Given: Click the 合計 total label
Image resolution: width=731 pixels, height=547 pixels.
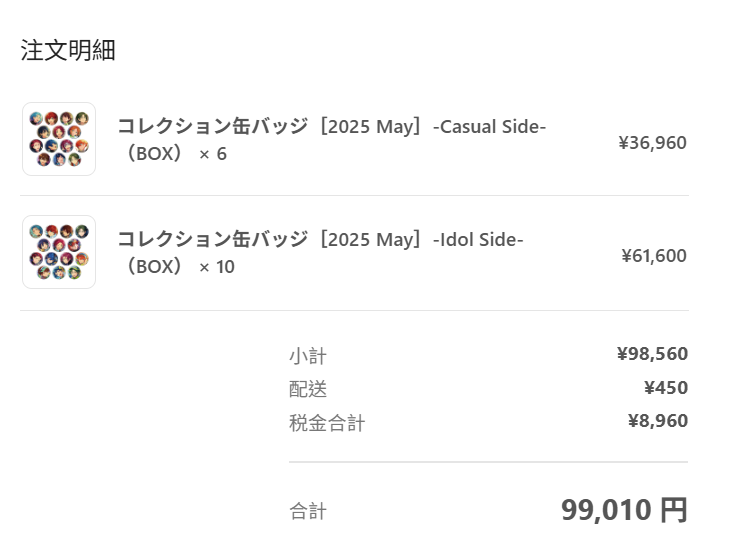Looking at the screenshot, I should coord(308,511).
